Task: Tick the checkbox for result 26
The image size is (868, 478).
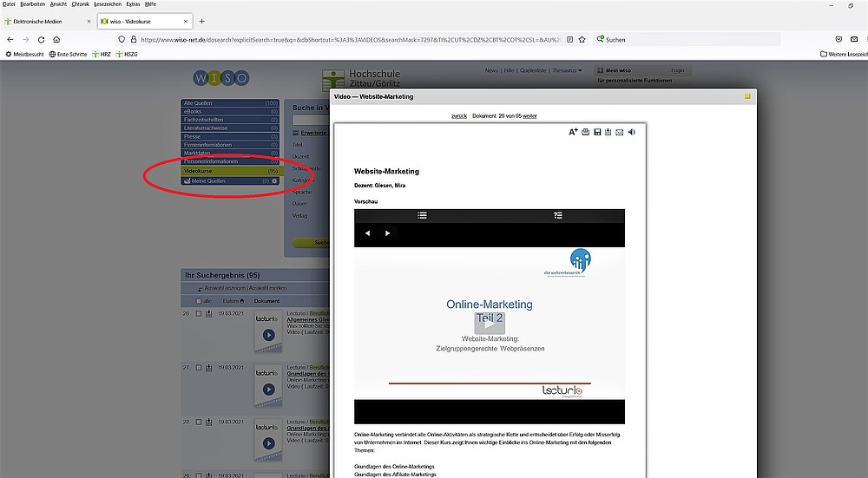Action: click(x=198, y=313)
